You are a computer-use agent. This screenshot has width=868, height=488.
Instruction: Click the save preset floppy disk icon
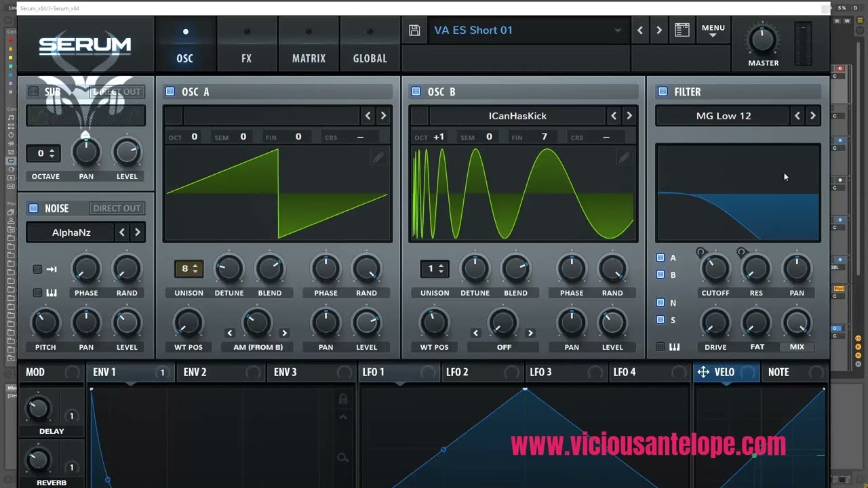(x=414, y=30)
